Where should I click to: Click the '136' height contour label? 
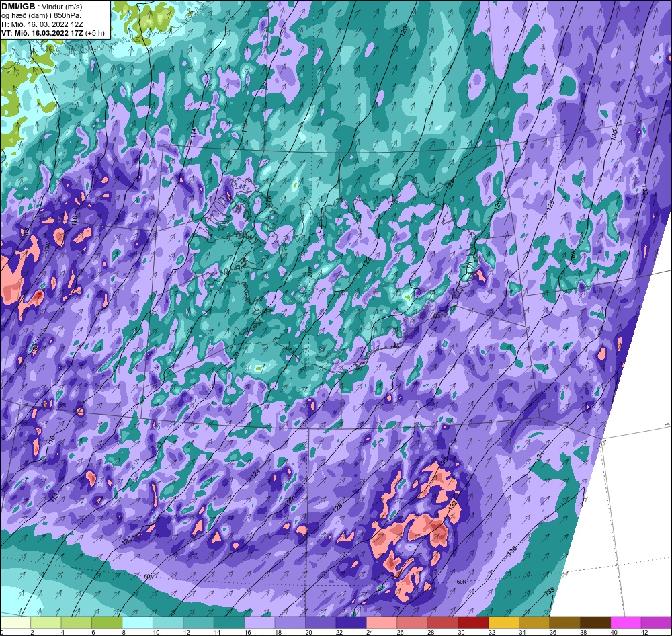pos(511,551)
